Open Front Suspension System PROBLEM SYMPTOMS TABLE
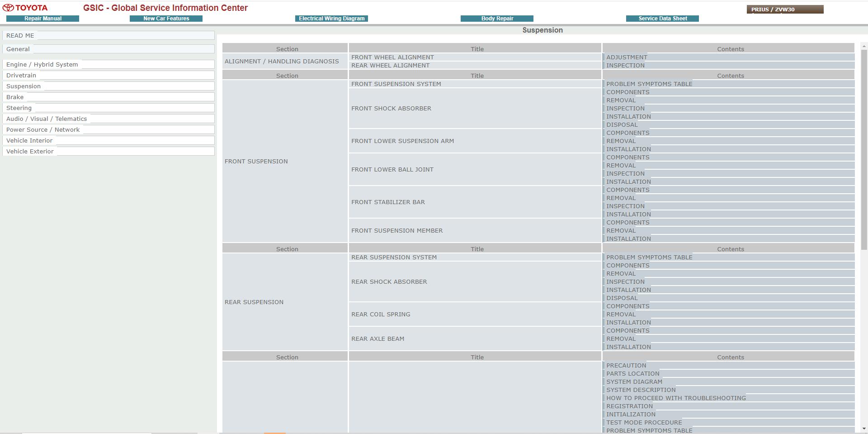This screenshot has height=434, width=868. tap(649, 84)
